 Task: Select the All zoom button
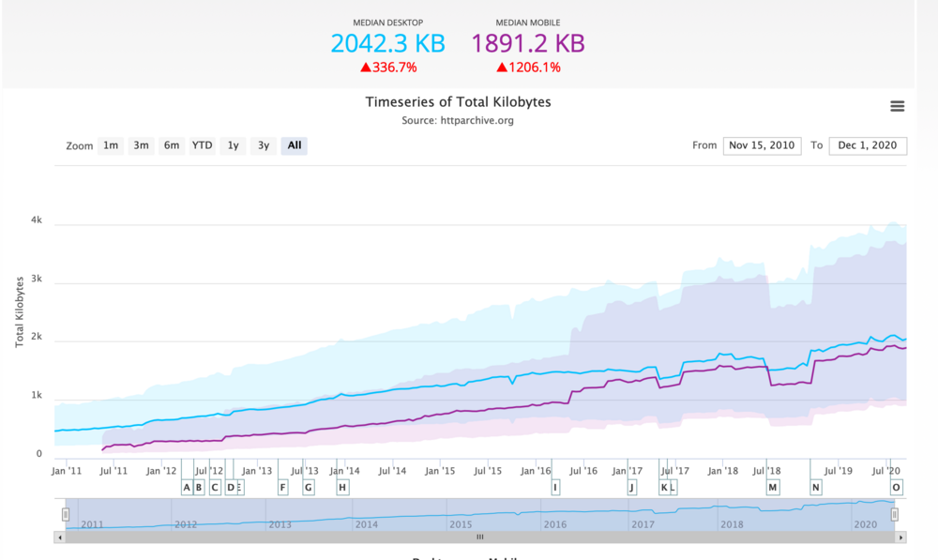coord(295,145)
